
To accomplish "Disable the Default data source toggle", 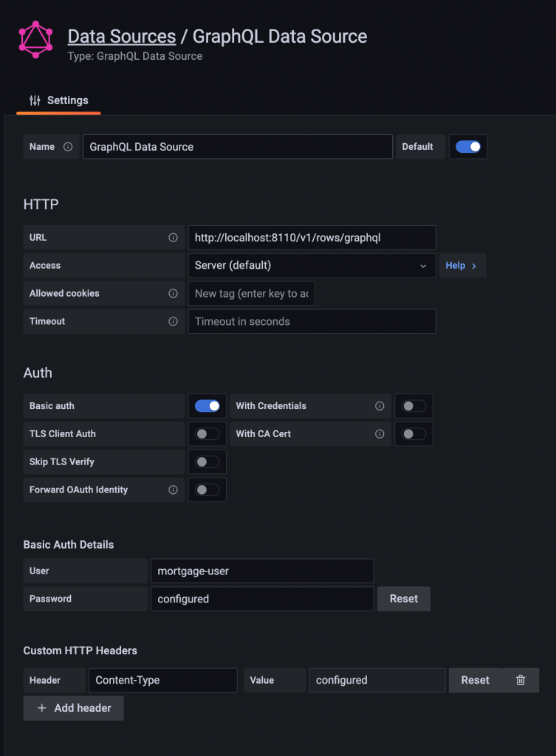I will (468, 146).
